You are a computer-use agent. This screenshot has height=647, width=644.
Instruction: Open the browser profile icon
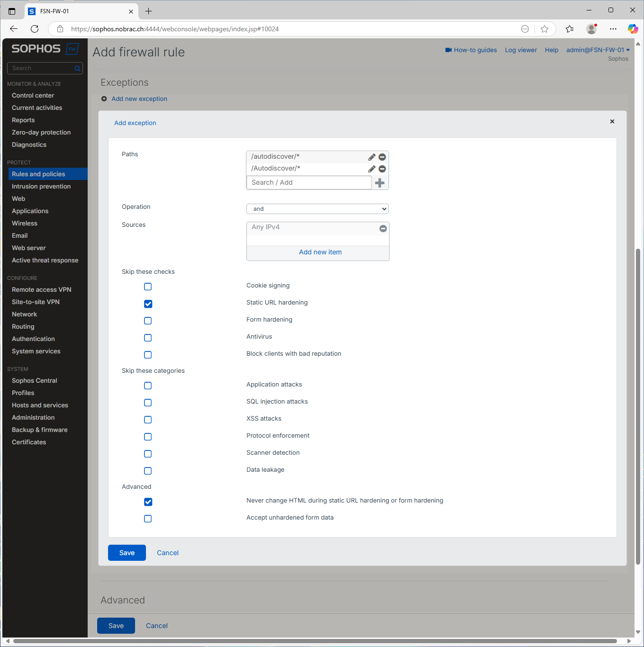point(591,29)
